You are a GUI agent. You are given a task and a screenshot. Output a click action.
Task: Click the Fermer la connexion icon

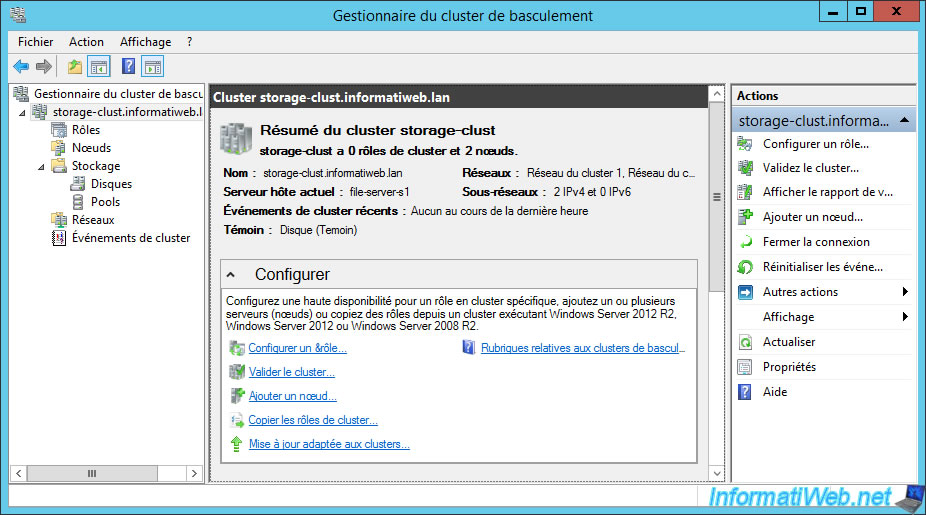746,242
